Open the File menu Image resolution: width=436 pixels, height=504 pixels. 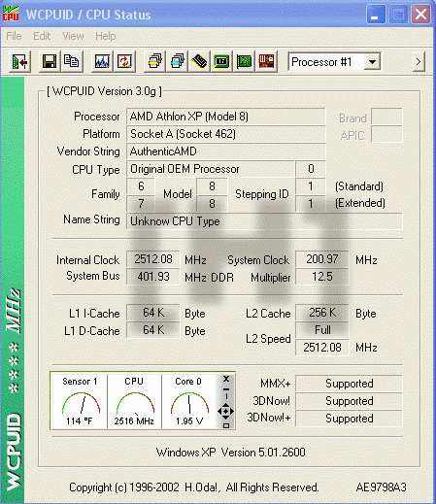[14, 36]
